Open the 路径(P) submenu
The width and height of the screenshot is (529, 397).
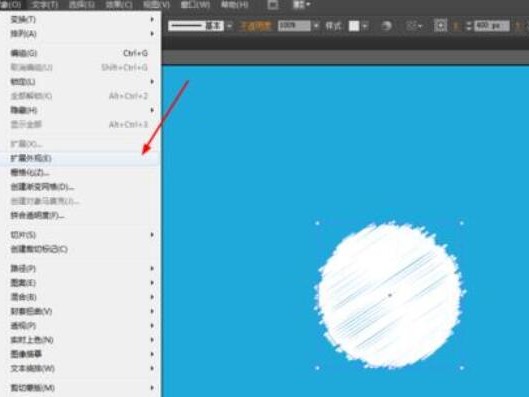pos(80,268)
